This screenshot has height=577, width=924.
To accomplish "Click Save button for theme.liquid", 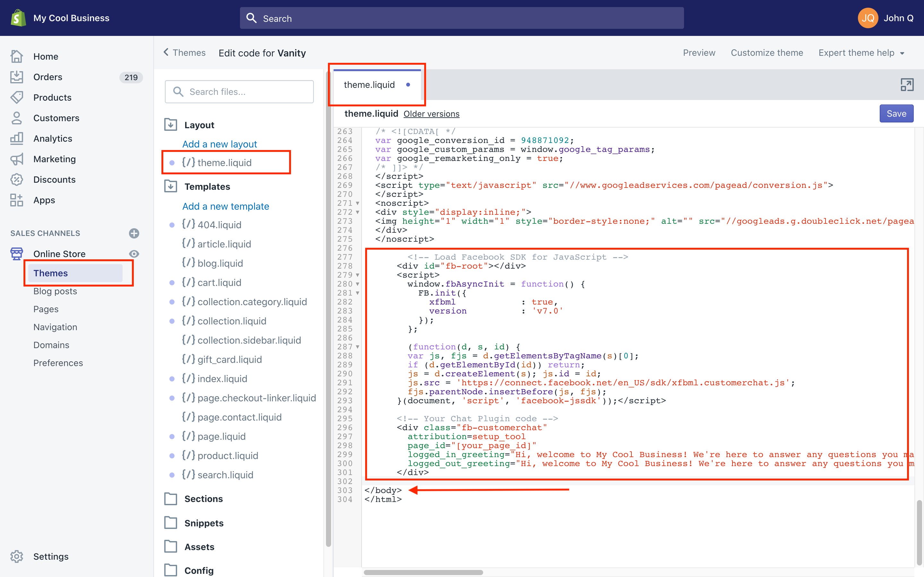I will [897, 114].
